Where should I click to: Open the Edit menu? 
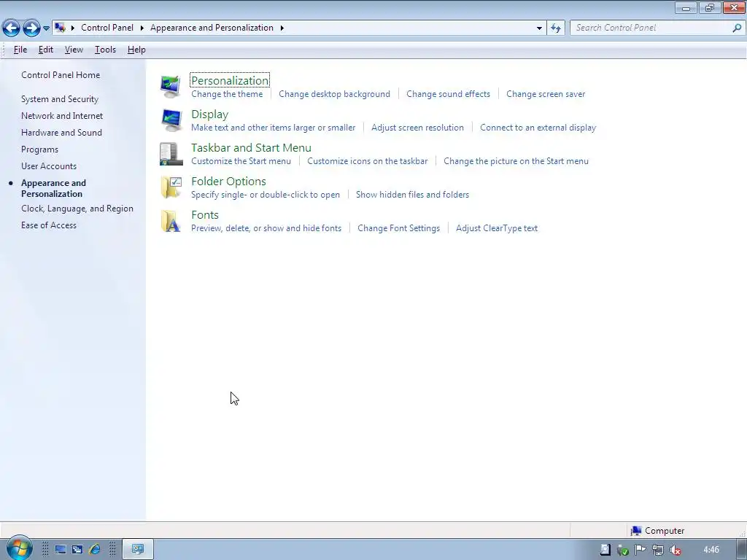46,50
